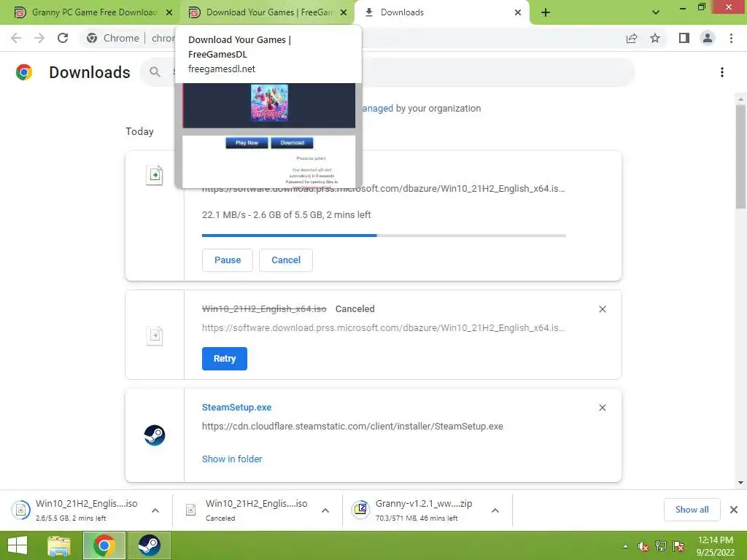747x560 pixels.
Task: Click the Steam icon for SteamSetup.exe
Action: point(155,435)
